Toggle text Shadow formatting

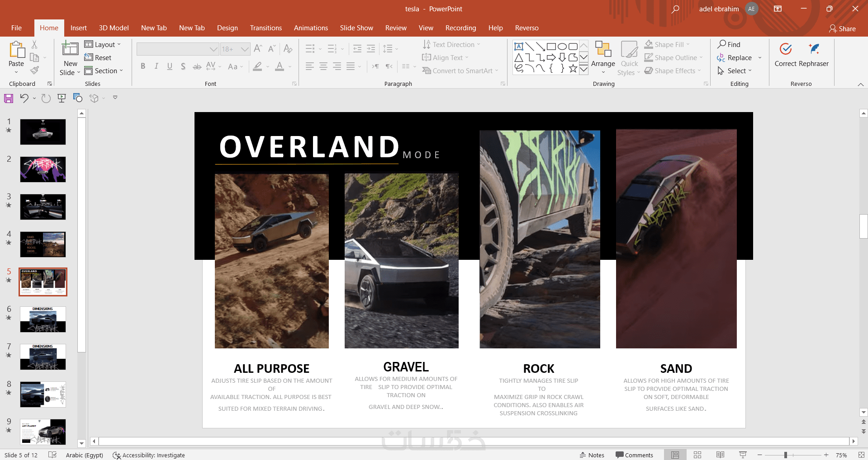pos(183,66)
